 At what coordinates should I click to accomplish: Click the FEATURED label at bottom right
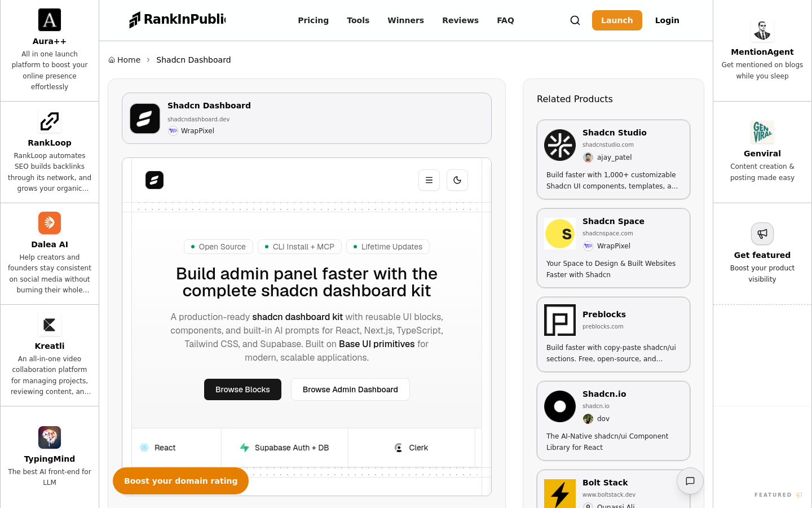click(773, 495)
